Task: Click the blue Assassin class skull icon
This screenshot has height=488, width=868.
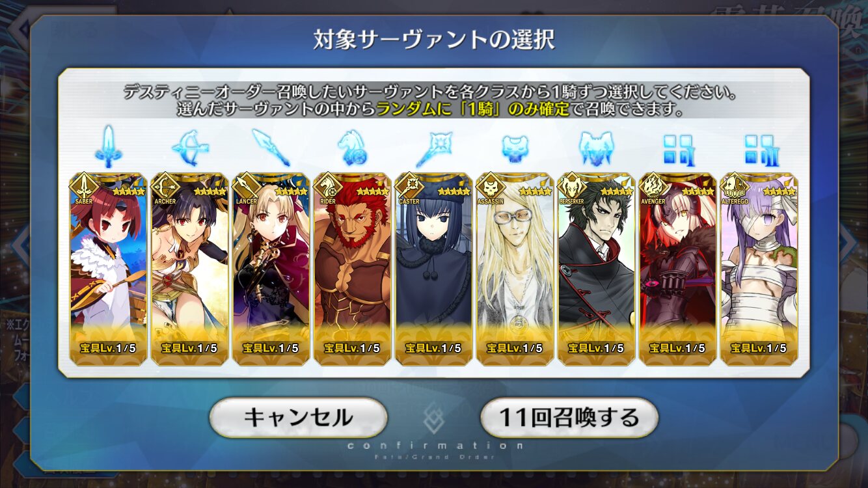Action: coord(515,149)
